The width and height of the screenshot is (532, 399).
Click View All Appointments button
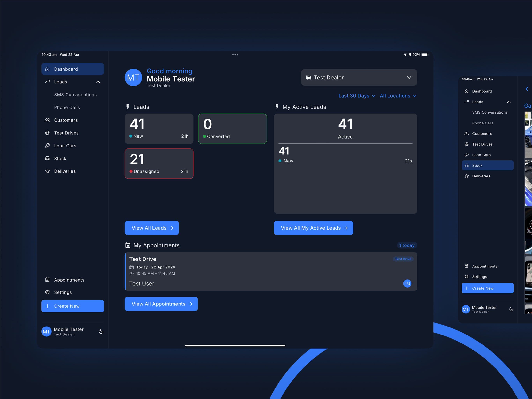tap(161, 304)
